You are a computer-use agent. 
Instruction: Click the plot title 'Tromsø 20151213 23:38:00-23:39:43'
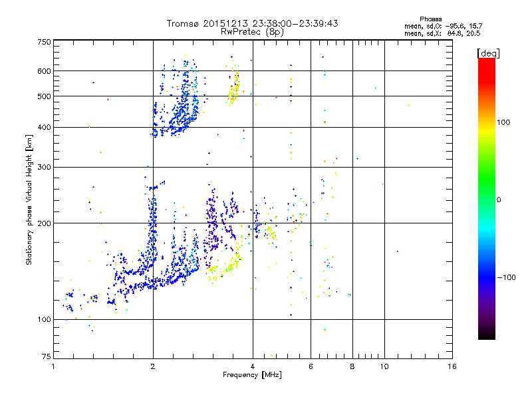(253, 23)
